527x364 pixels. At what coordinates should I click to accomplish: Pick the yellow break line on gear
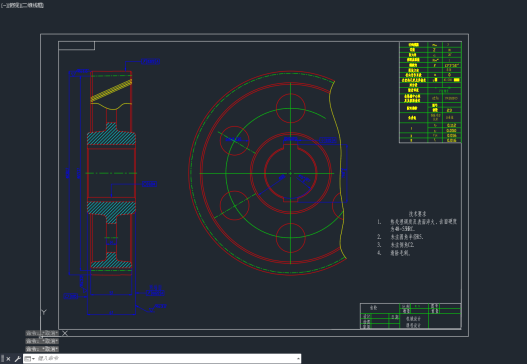pos(337,168)
